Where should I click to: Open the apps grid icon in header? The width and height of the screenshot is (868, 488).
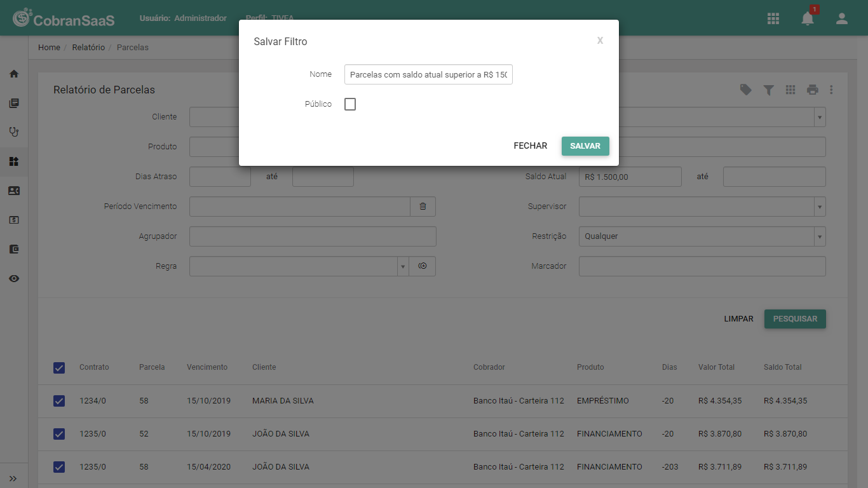(773, 18)
